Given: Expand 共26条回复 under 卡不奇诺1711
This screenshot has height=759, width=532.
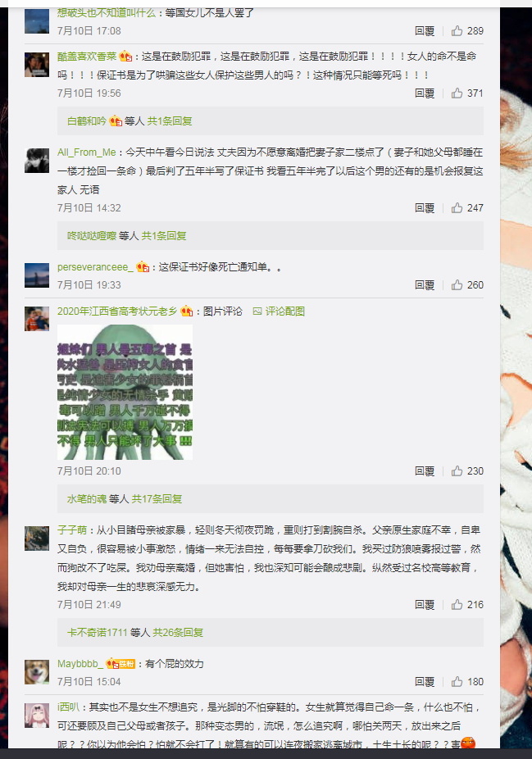Looking at the screenshot, I should pyautogui.click(x=178, y=632).
